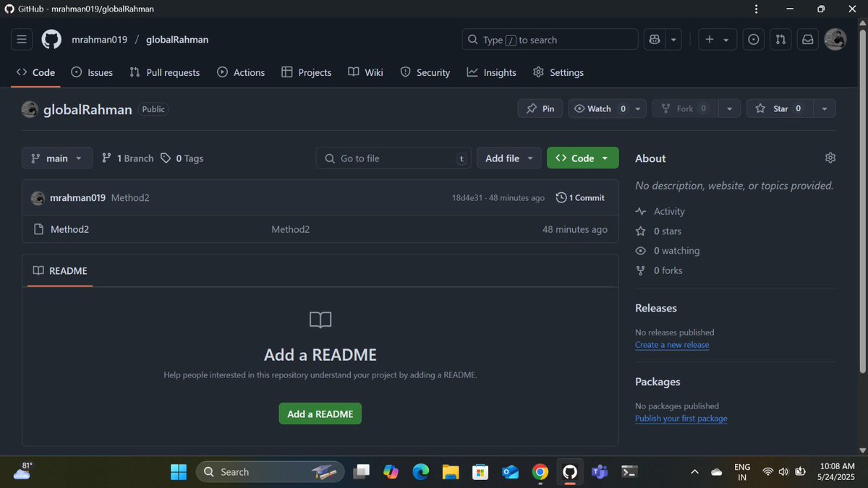868x488 pixels.
Task: Click the commit author avatar for mrahman019
Action: click(38, 197)
